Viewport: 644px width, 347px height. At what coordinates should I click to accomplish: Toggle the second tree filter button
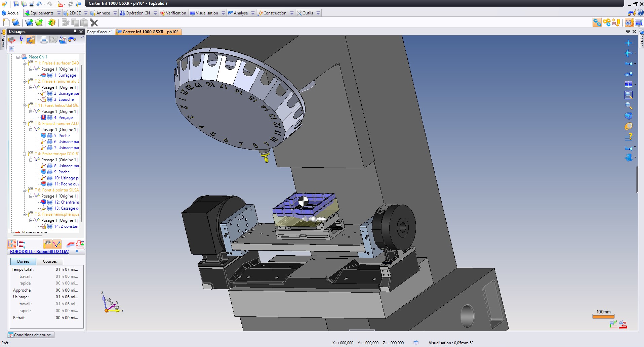[22, 244]
